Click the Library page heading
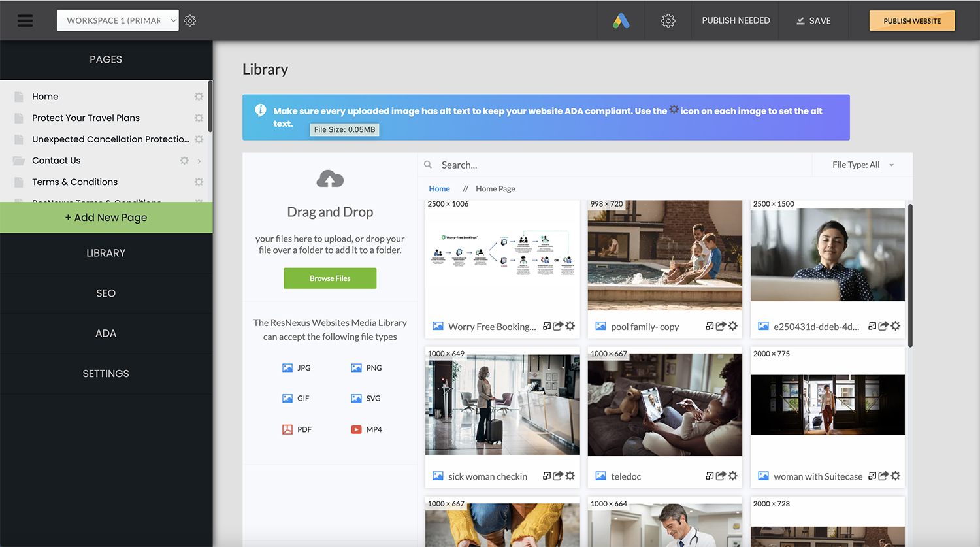This screenshot has width=980, height=547. (265, 69)
